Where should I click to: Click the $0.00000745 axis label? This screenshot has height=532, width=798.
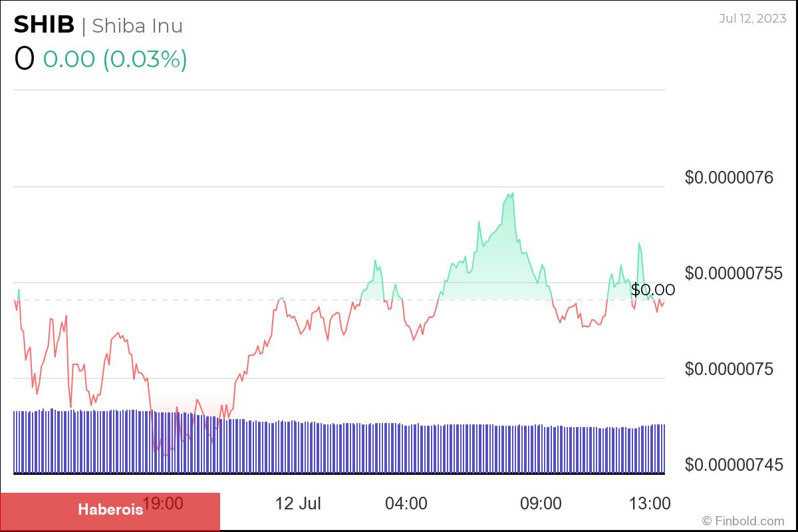(x=734, y=464)
